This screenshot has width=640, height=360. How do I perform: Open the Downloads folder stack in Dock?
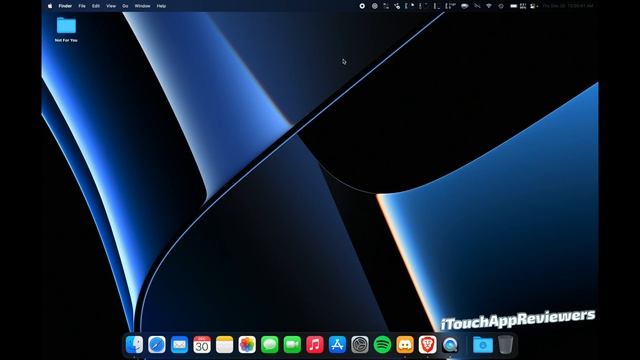[483, 345]
